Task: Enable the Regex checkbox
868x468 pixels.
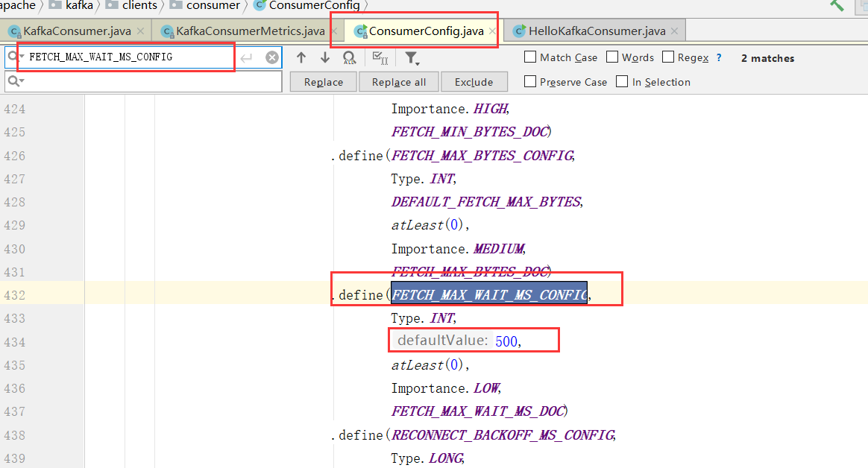Action: [x=668, y=57]
